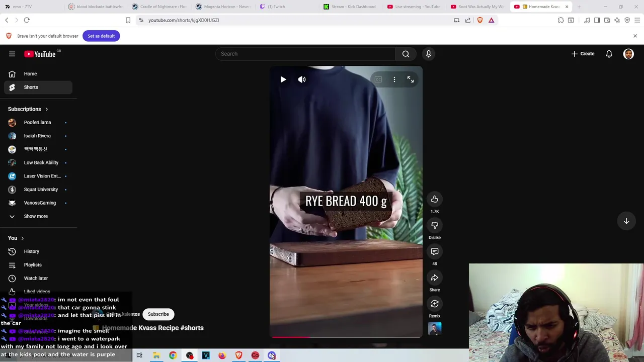This screenshot has width=644, height=362.
Task: Open Playlists in the sidebar
Action: pyautogui.click(x=38, y=265)
